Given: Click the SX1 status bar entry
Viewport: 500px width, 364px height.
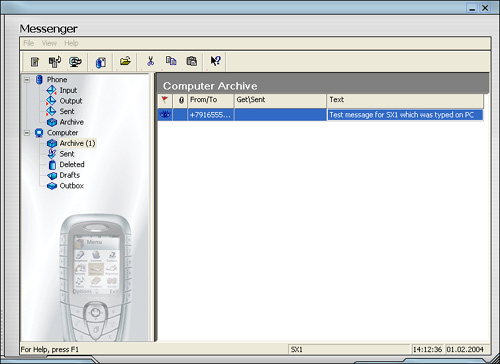Looking at the screenshot, I should point(349,349).
